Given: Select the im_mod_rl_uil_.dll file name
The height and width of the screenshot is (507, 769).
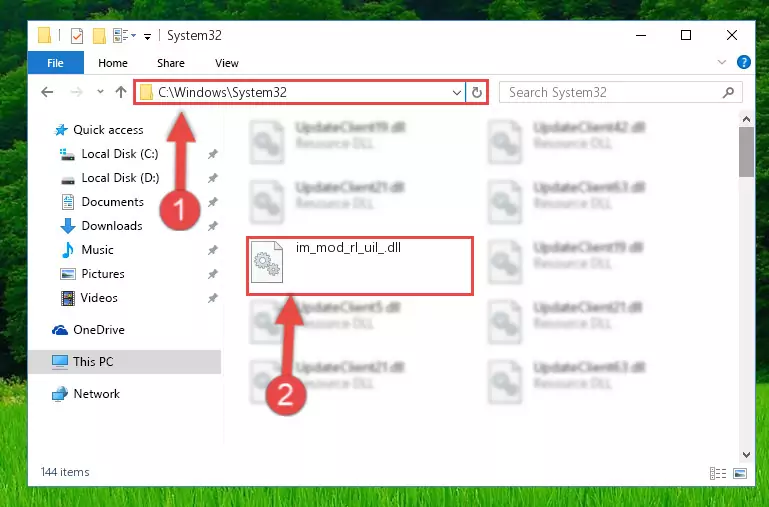Looking at the screenshot, I should [x=348, y=248].
